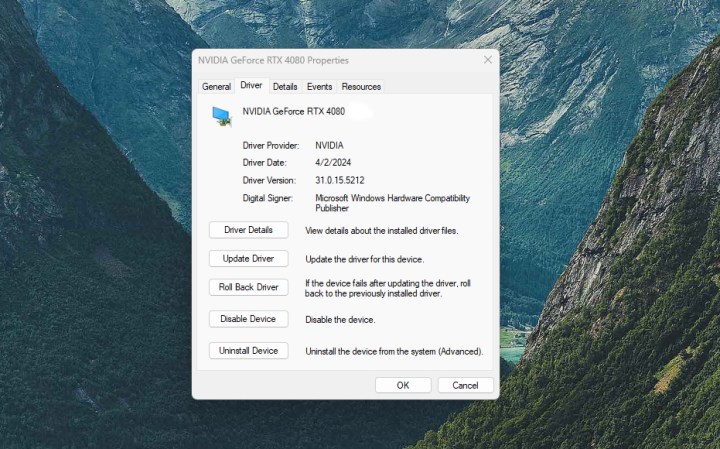Click the driver date value 4/2/2024
Viewport: 720px width, 449px height.
click(x=335, y=162)
